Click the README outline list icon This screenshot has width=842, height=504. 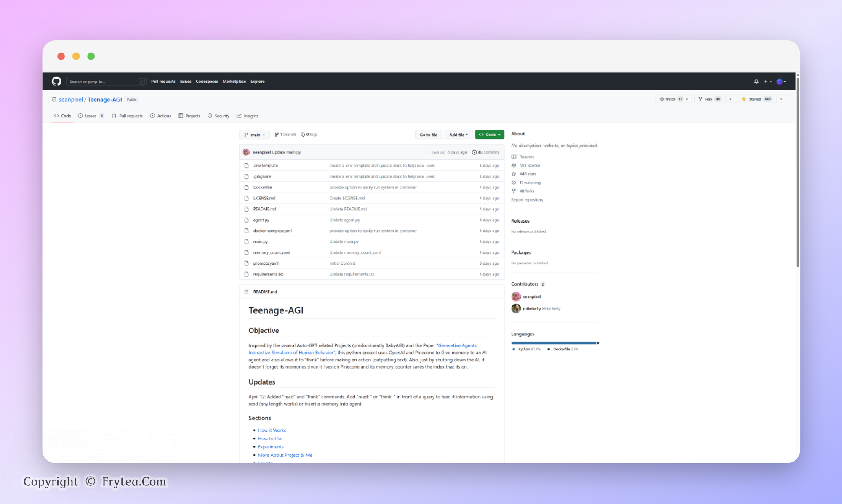click(x=246, y=292)
